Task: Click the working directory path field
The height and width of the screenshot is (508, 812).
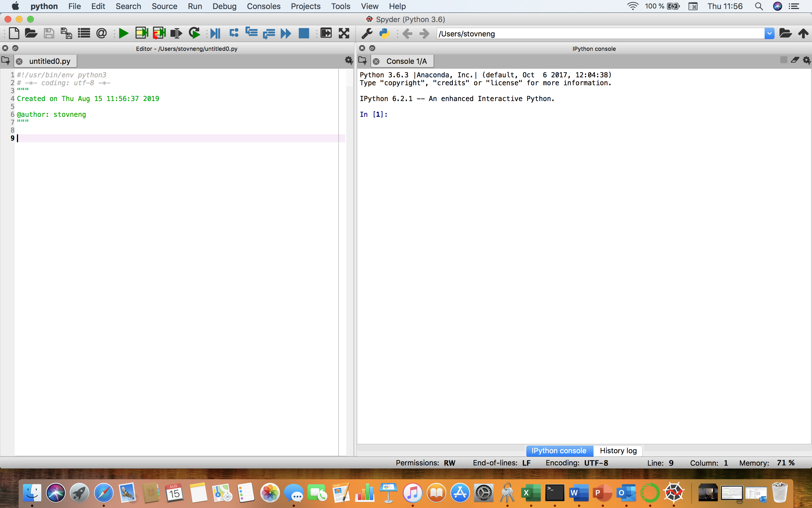Action: click(x=601, y=33)
